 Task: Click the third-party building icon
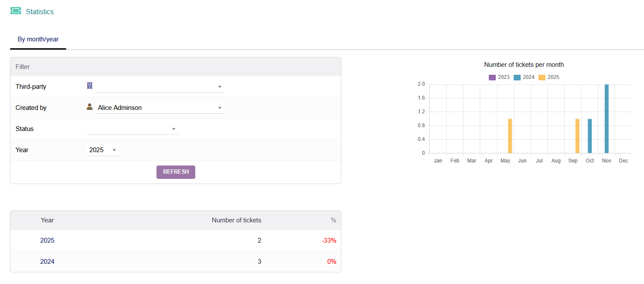(x=90, y=86)
